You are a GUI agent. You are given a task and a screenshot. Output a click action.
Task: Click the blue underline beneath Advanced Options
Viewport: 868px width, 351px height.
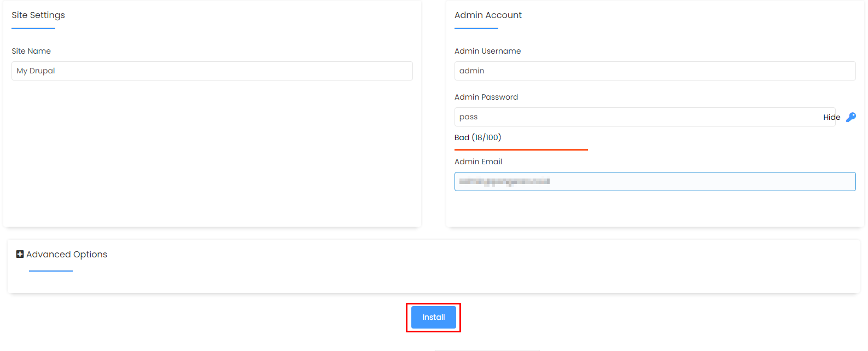pos(51,271)
